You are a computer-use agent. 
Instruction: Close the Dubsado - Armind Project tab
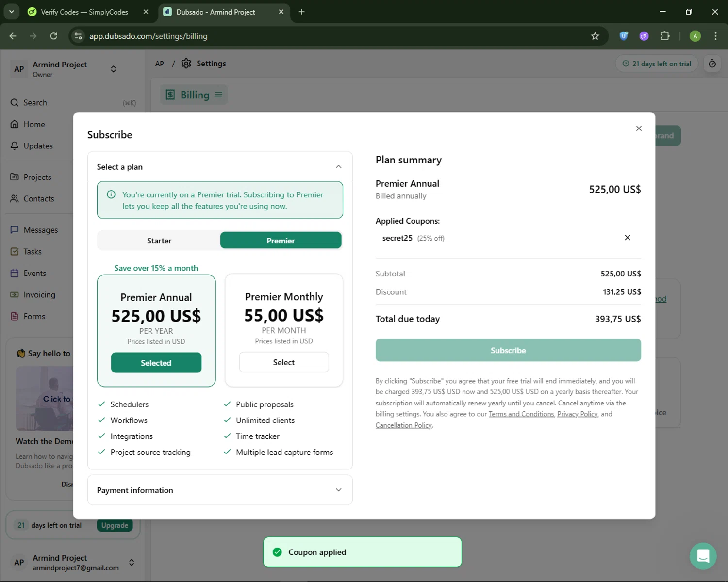tap(281, 12)
